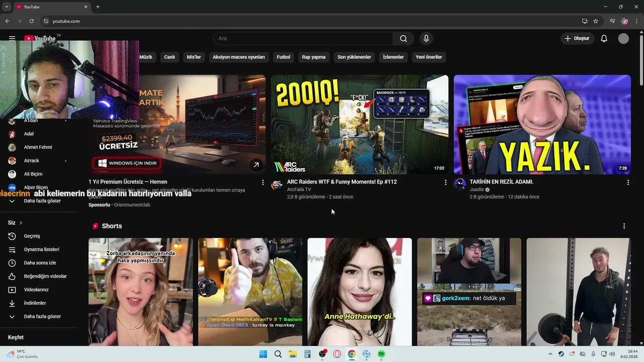Select the Son yüklenenler chip

point(354,57)
